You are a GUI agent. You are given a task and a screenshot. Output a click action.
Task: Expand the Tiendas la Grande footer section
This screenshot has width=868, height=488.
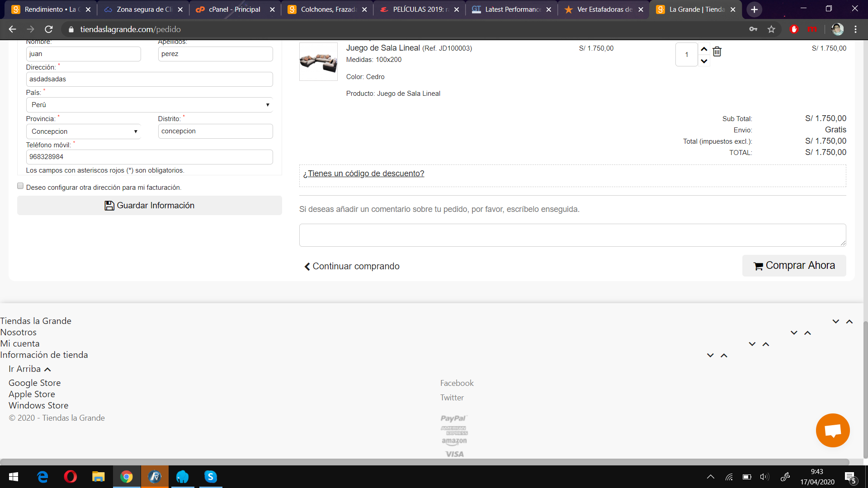(x=835, y=321)
